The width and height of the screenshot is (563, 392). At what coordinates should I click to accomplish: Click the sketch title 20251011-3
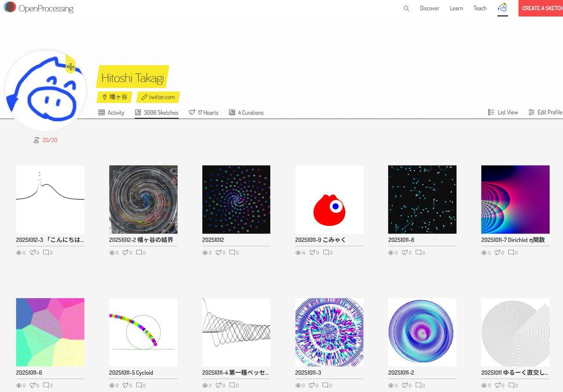(x=308, y=373)
